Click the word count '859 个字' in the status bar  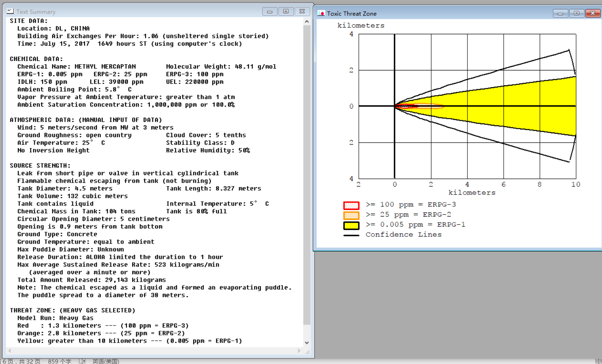click(x=59, y=361)
